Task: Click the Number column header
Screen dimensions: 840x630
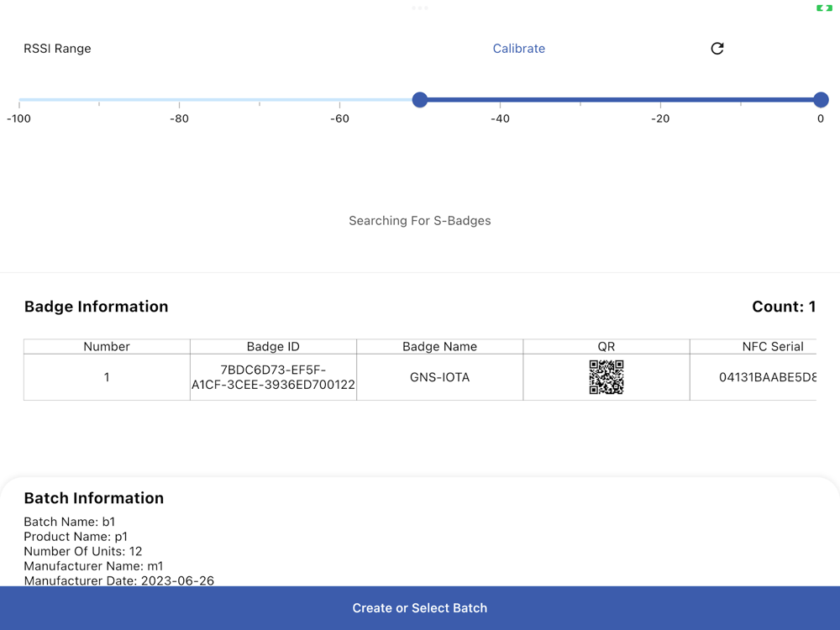Action: 107,347
